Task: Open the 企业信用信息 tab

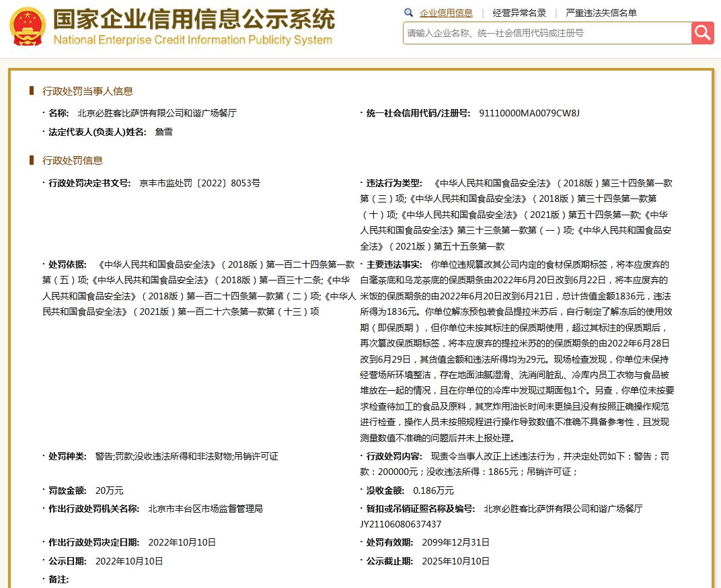Action: click(x=445, y=13)
